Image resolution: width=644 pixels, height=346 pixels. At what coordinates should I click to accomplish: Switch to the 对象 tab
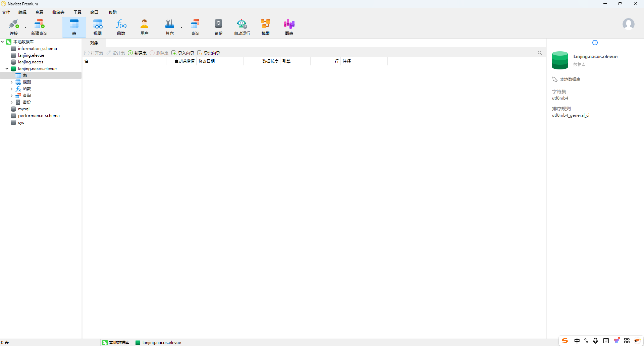pyautogui.click(x=94, y=43)
